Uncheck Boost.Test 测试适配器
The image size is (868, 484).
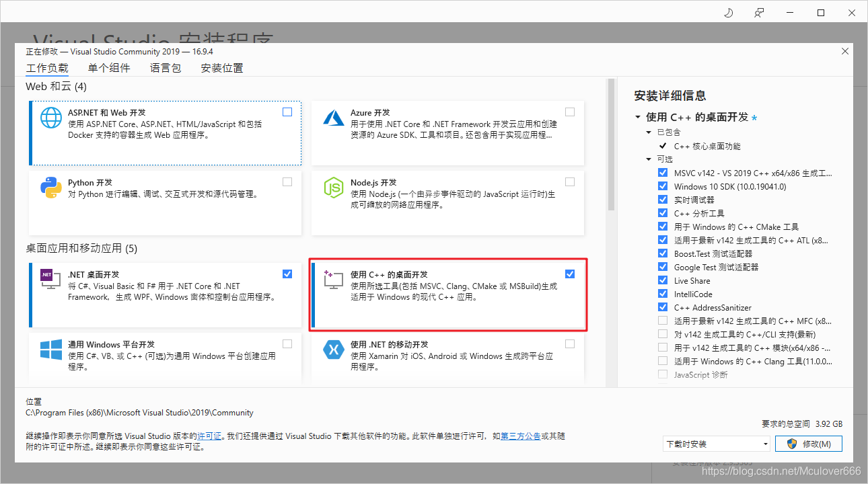point(663,253)
